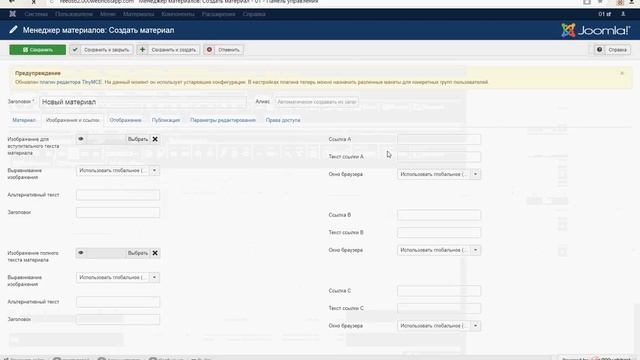The width and height of the screenshot is (640, 360).
Task: Click Выбрать for full text image
Action: click(x=138, y=253)
